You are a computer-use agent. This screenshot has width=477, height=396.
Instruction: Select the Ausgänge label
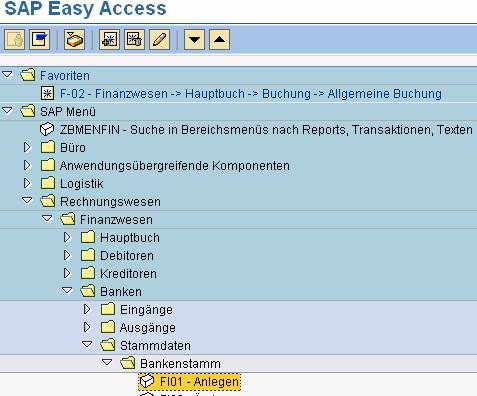pyautogui.click(x=148, y=327)
